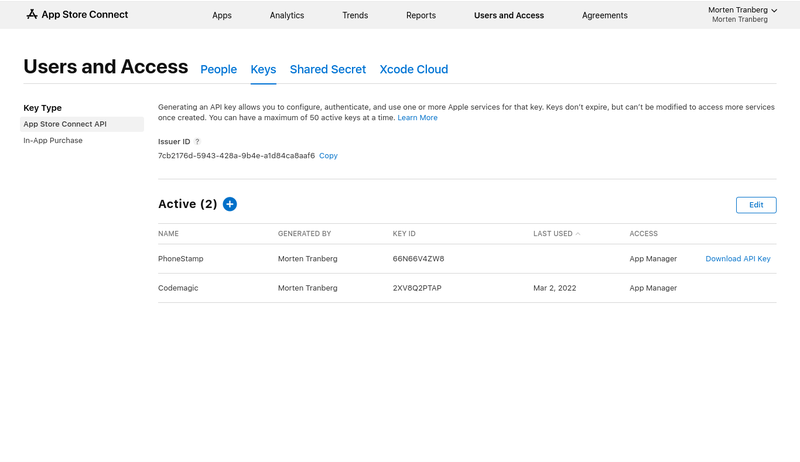The image size is (800, 462).
Task: Go to Analytics in the top navigation
Action: click(x=287, y=15)
